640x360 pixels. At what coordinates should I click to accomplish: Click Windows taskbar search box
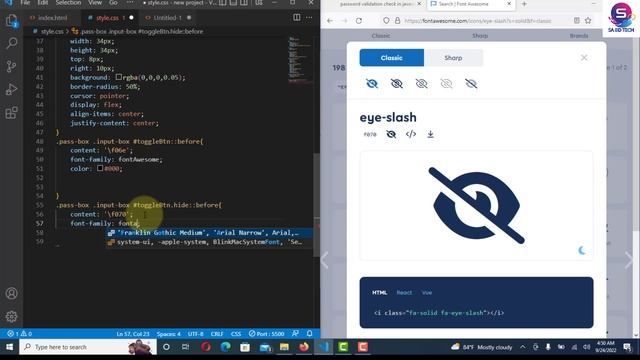tap(87, 347)
